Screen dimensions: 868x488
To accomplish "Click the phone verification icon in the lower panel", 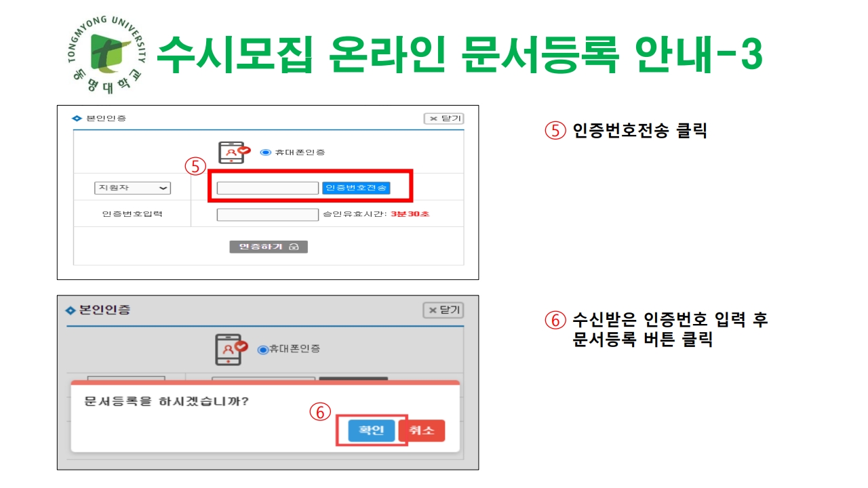I will (x=232, y=349).
